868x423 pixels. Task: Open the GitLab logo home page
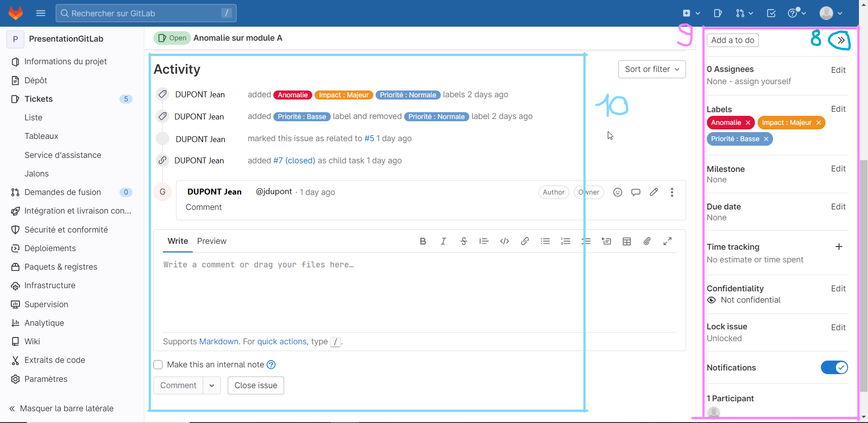[x=16, y=13]
